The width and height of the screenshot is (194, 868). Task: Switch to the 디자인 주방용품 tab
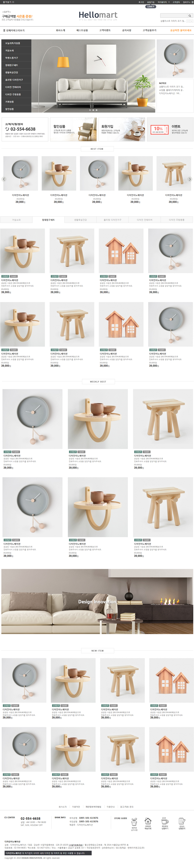(177, 220)
